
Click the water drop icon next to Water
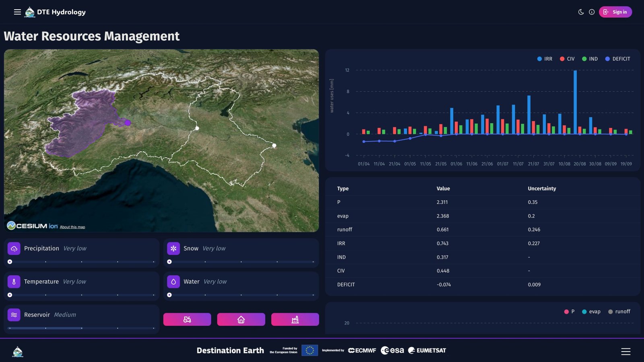[x=173, y=282]
